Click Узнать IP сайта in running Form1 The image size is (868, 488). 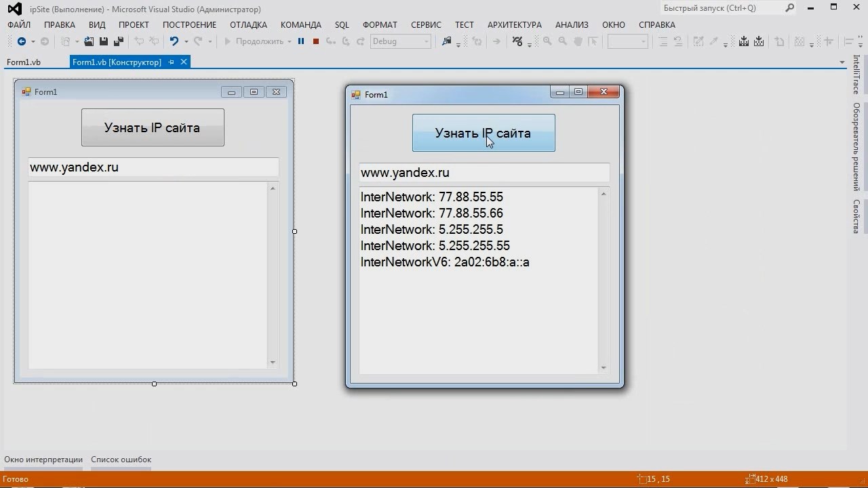[484, 133]
